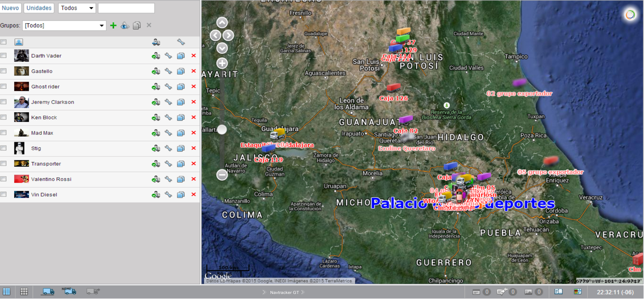Delete driver Mad Max with red X

click(x=193, y=133)
